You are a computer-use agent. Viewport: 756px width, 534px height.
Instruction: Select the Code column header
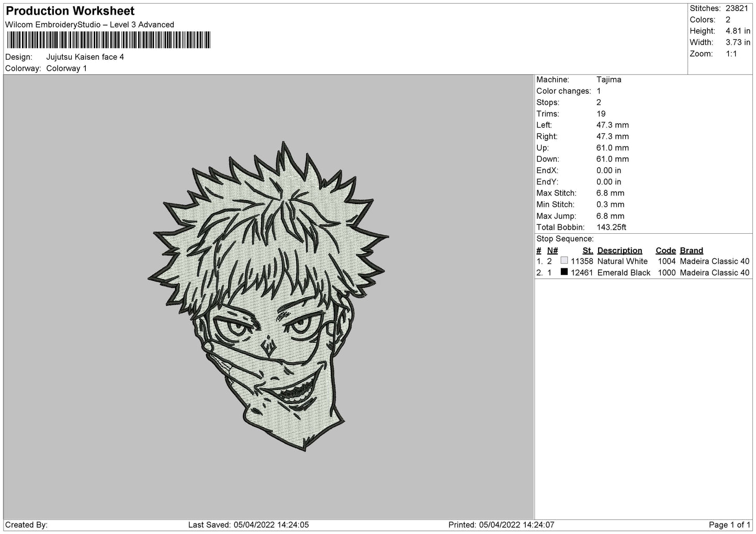(665, 251)
